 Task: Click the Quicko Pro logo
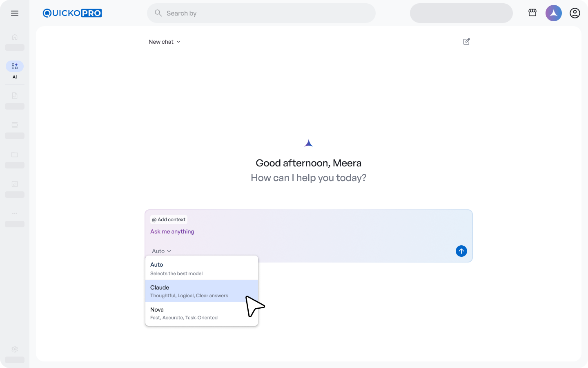click(x=72, y=13)
